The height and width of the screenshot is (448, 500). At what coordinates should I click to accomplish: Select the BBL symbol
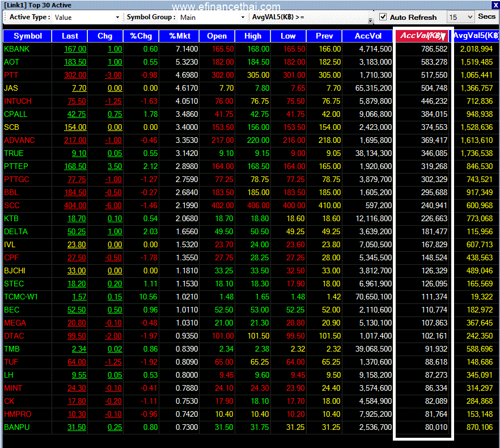(x=11, y=193)
